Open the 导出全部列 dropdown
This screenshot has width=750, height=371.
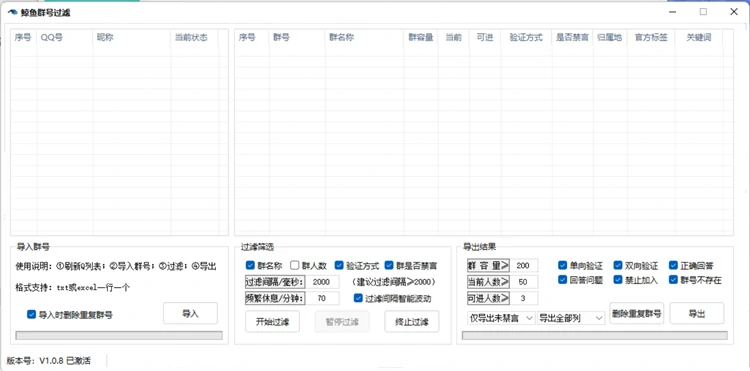pyautogui.click(x=571, y=318)
